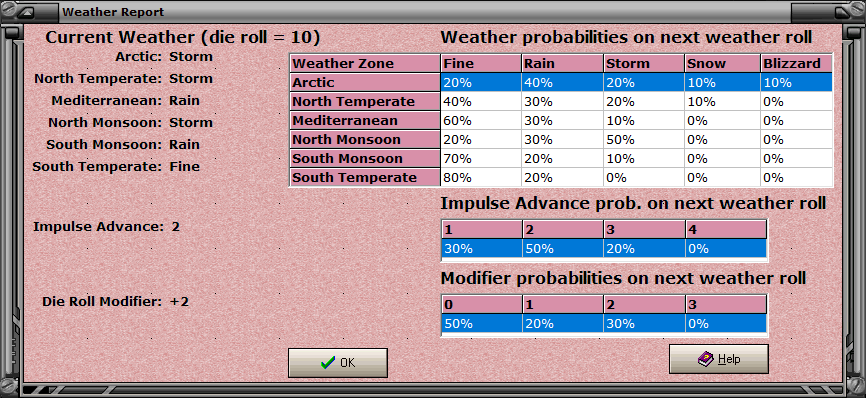
Task: Click Arctic Storm cell showing 20%
Action: coord(644,83)
